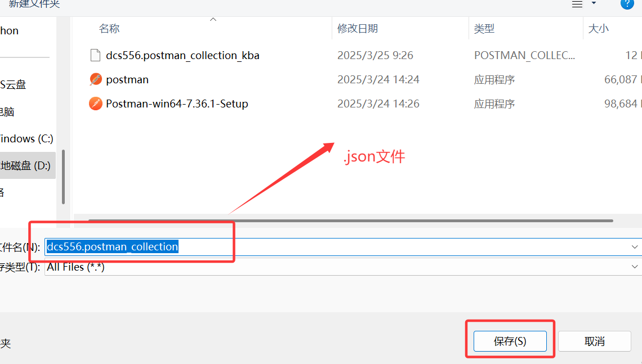The width and height of the screenshot is (642, 364).
Task: Click the 取消 cancel button
Action: [594, 341]
